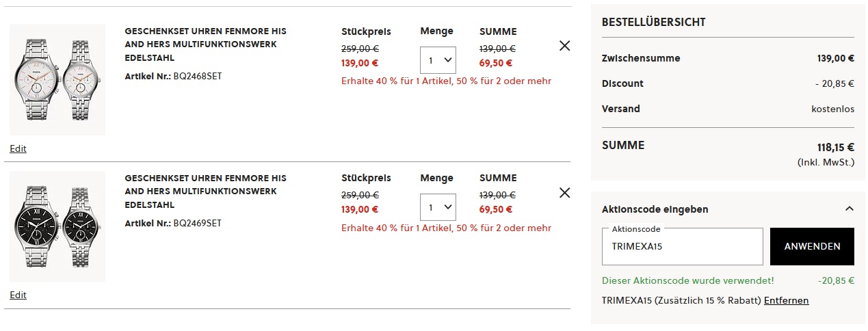Click the red promo text for BQ2468SET

(446, 81)
